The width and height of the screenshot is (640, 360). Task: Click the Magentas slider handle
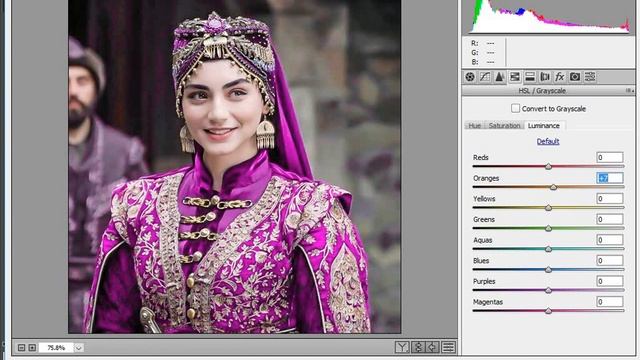(x=549, y=311)
